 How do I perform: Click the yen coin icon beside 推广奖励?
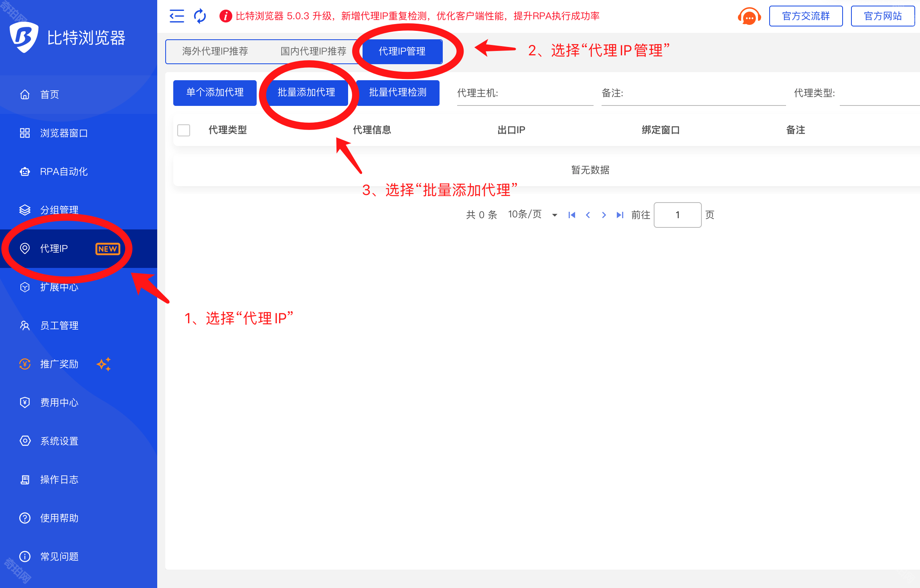[x=25, y=364]
